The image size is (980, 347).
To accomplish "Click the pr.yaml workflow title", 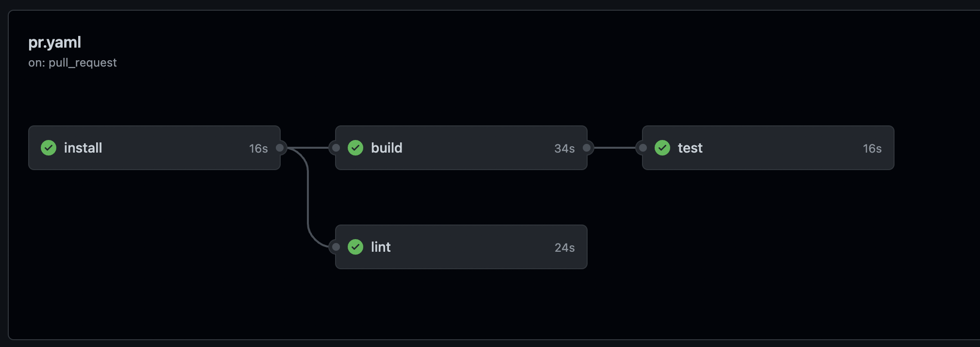I will pos(54,42).
